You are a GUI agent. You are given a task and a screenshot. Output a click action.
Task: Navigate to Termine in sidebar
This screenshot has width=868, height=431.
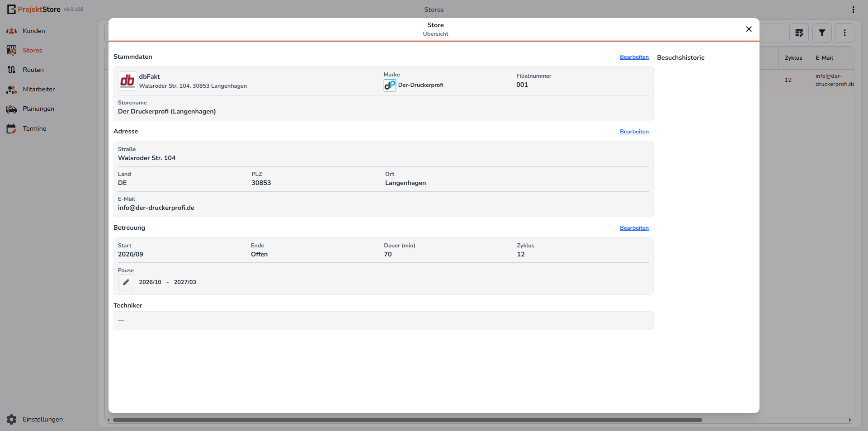pyautogui.click(x=34, y=128)
